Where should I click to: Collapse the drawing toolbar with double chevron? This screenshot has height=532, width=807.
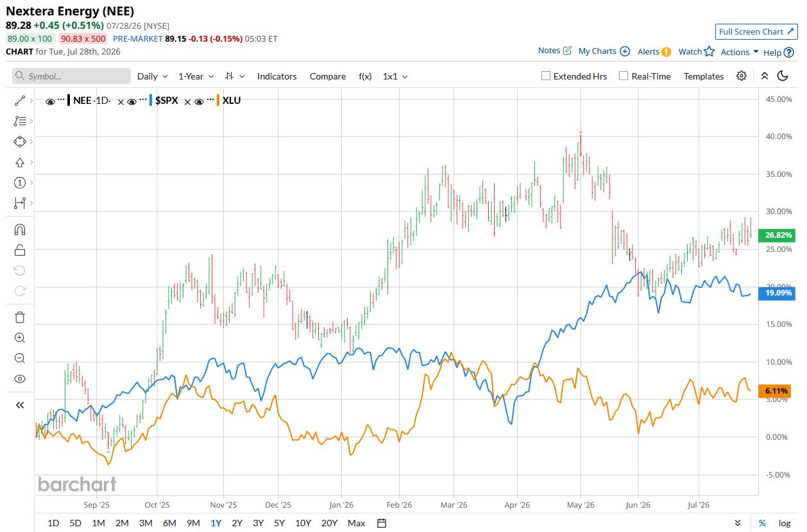(20, 404)
